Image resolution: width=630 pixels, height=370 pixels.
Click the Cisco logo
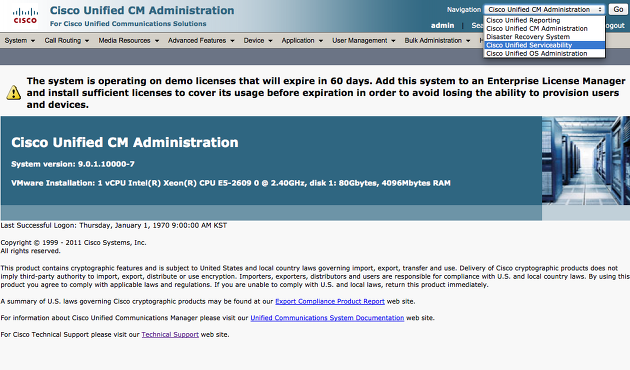tap(25, 16)
